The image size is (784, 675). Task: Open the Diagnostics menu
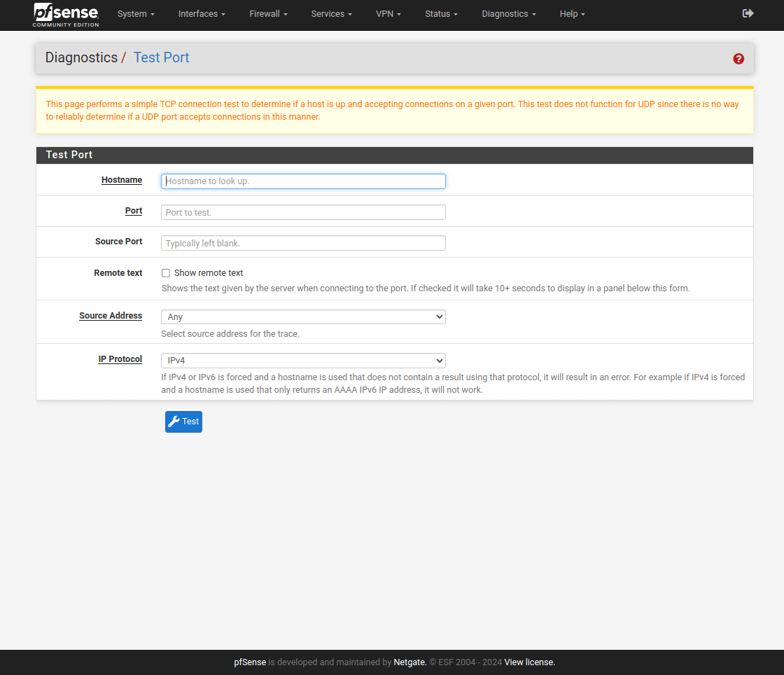click(x=509, y=14)
